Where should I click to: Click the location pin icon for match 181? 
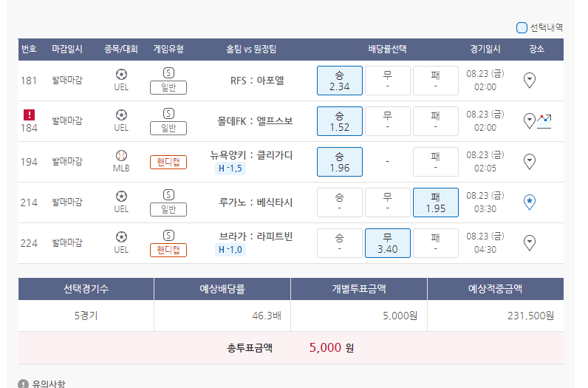(x=529, y=81)
